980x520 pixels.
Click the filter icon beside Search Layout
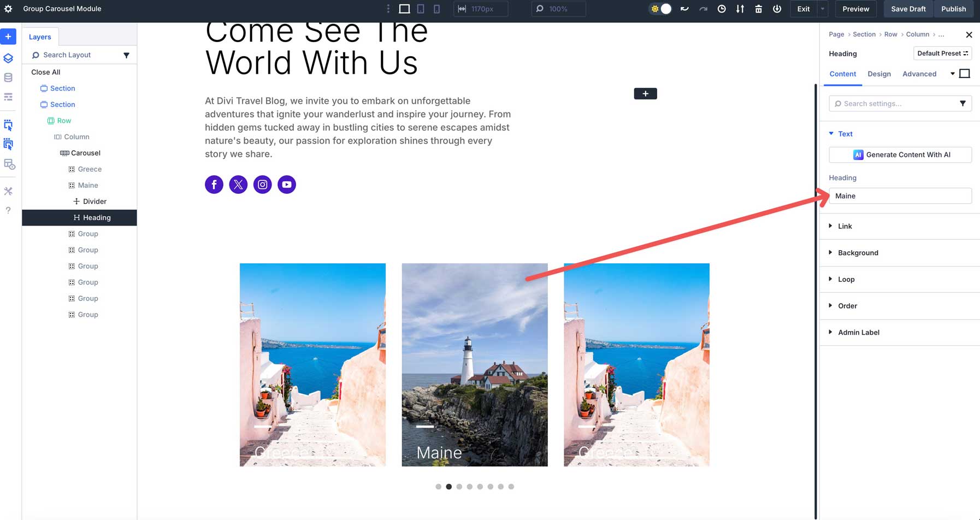(x=127, y=55)
